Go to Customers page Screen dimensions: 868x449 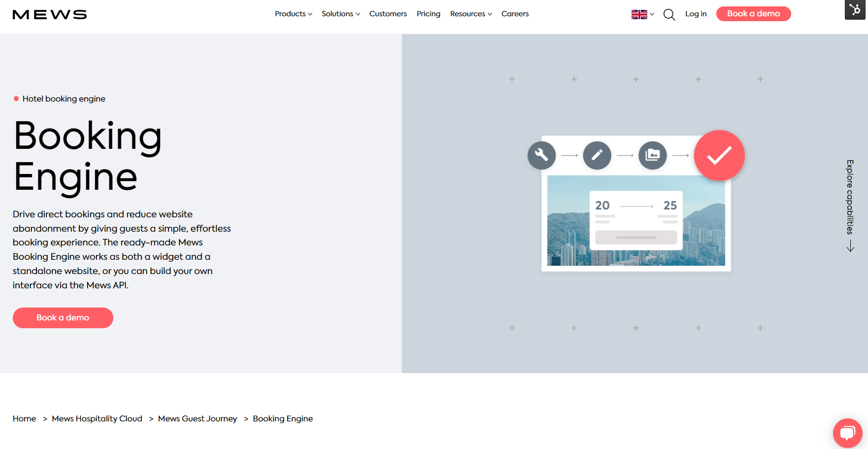tap(388, 14)
